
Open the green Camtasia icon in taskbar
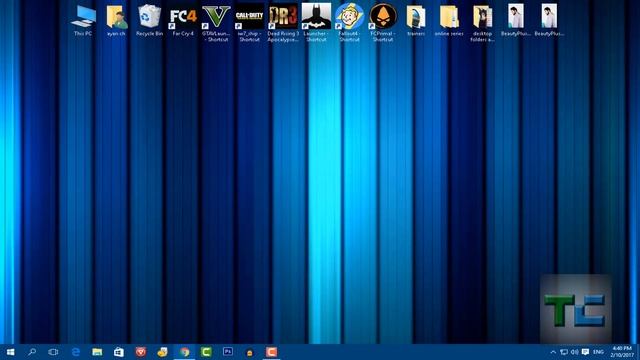pos(206,352)
